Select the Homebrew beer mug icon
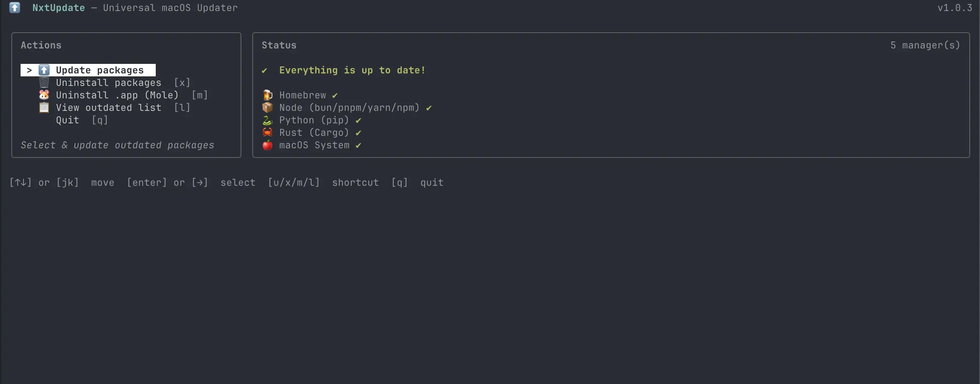 [267, 95]
